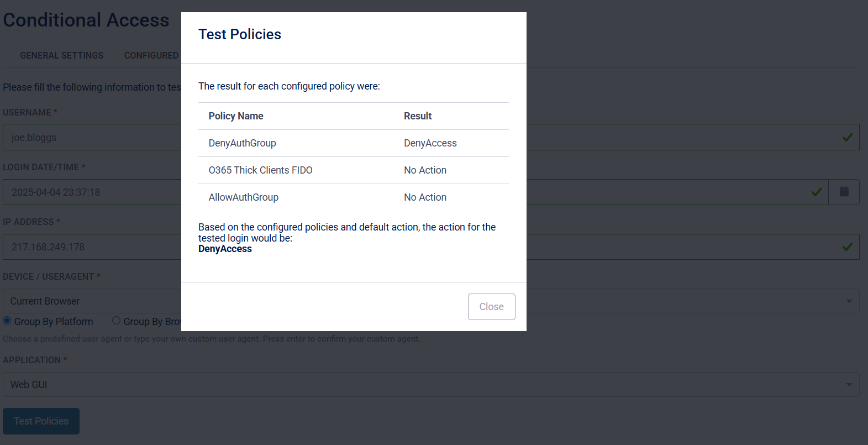Select the AllowAuthGroup policy name
868x445 pixels.
pos(243,197)
